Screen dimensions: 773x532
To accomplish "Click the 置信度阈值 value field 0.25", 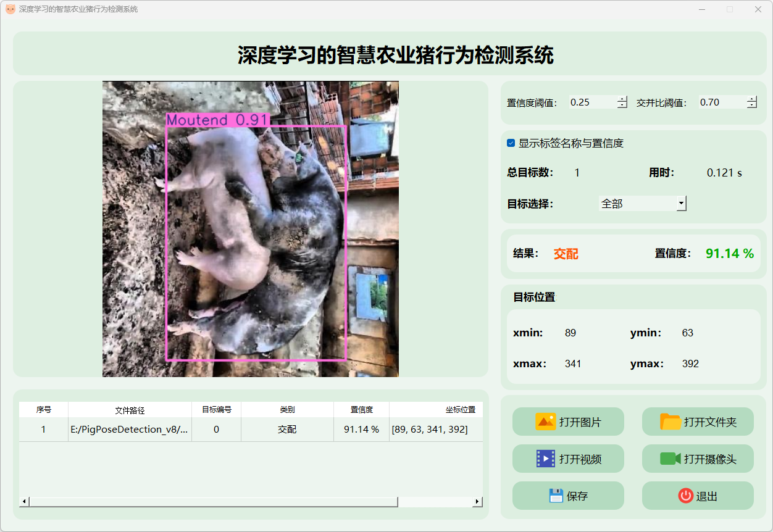I will [x=591, y=102].
